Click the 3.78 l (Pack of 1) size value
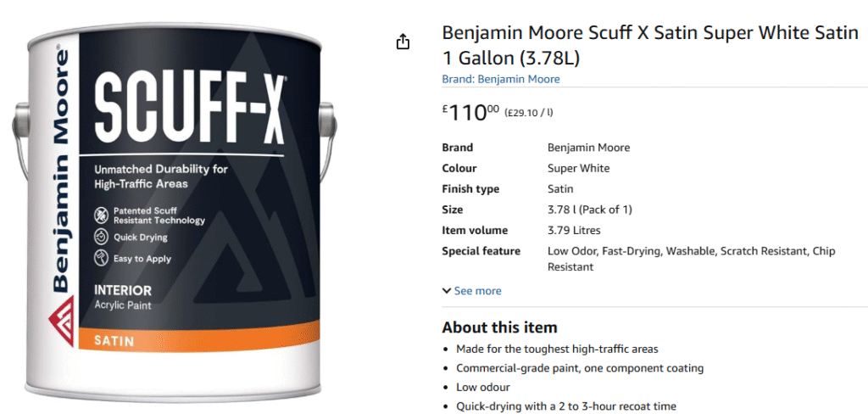The height and width of the screenshot is (414, 868). (x=590, y=210)
